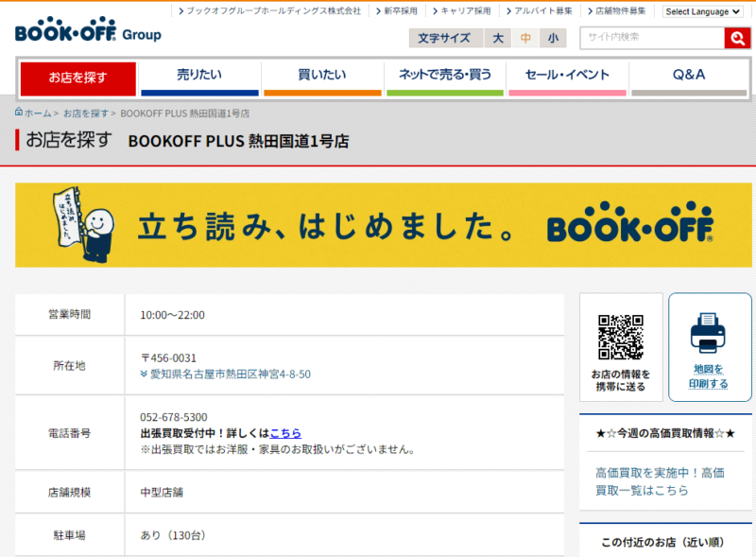
Task: Open 高価買取一覧はこちら link
Action: pos(660,481)
